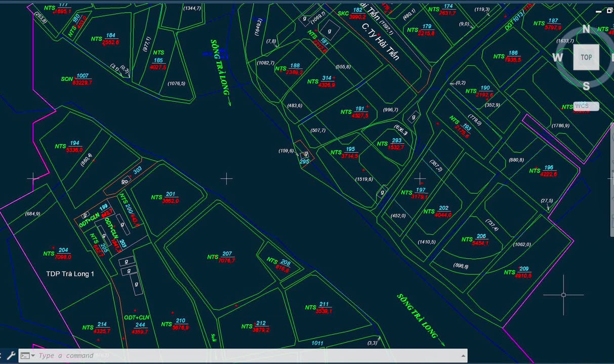Screen dimensions: 614x364
Task: Click the command prompt icon
Action: click(24, 355)
